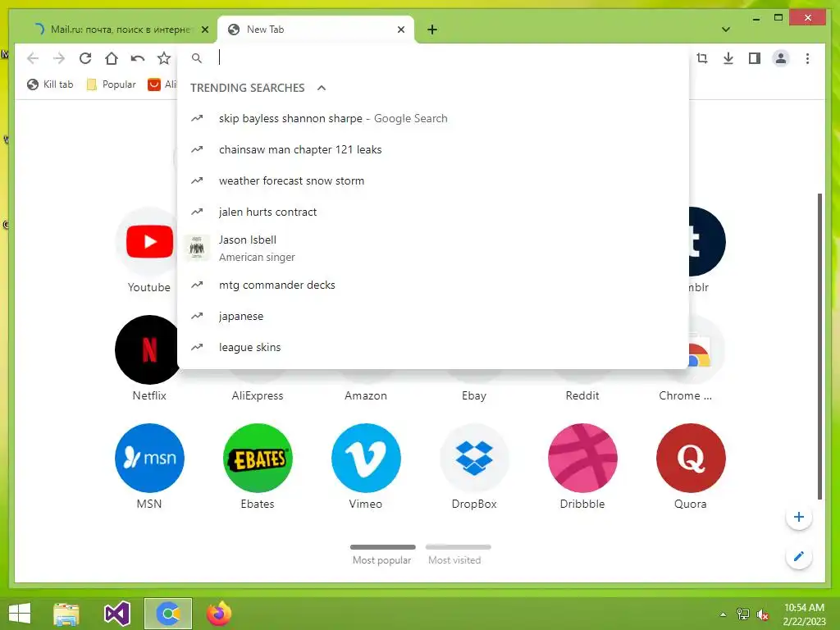Open the Popular bookmarks folder
The image size is (840, 630).
tap(112, 84)
